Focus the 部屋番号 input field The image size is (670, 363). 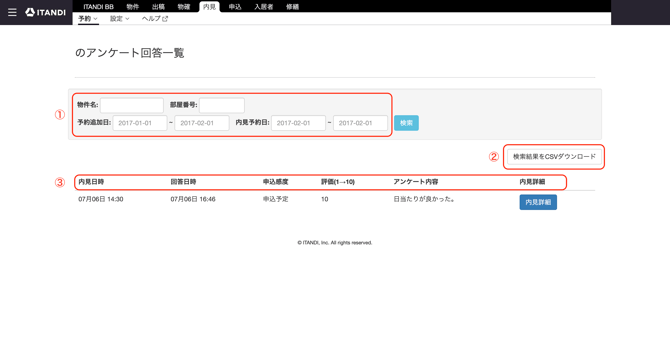(x=222, y=105)
